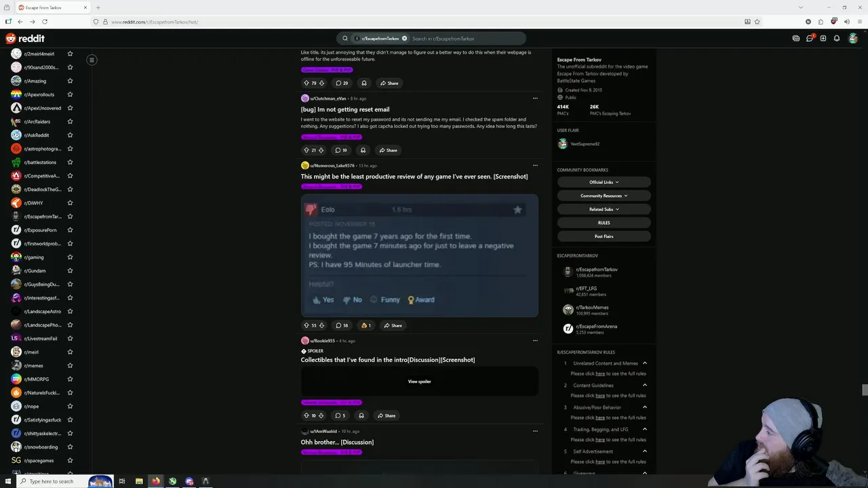Favorite r/ArcRaiders with its star
Image resolution: width=868 pixels, height=488 pixels.
click(x=70, y=121)
